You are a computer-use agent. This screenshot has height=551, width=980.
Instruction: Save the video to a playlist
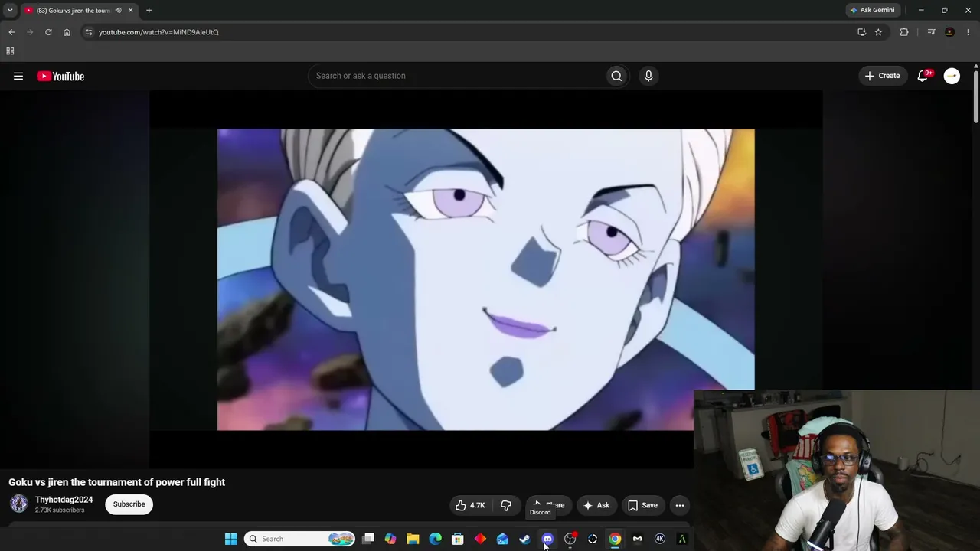(x=642, y=505)
